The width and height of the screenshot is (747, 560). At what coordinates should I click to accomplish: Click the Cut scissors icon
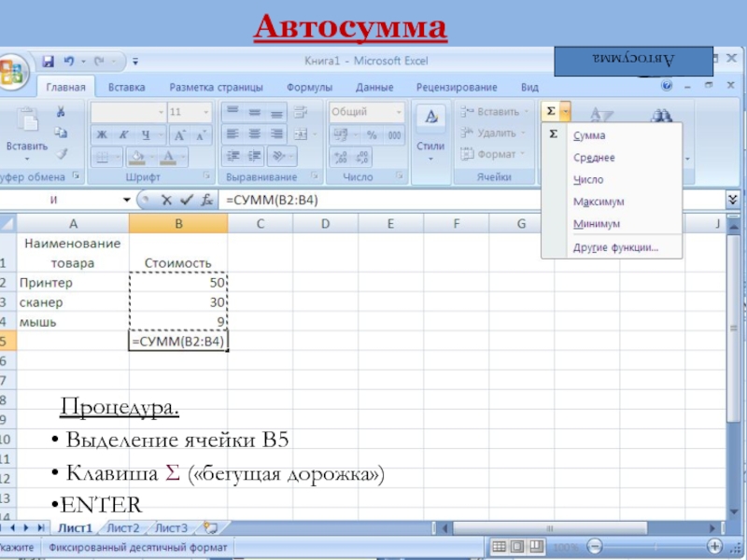click(61, 111)
